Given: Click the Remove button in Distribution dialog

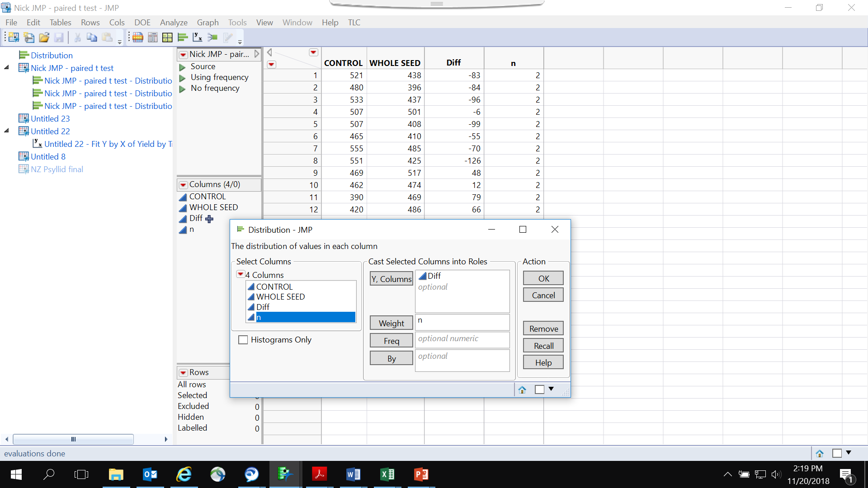Looking at the screenshot, I should click(542, 329).
